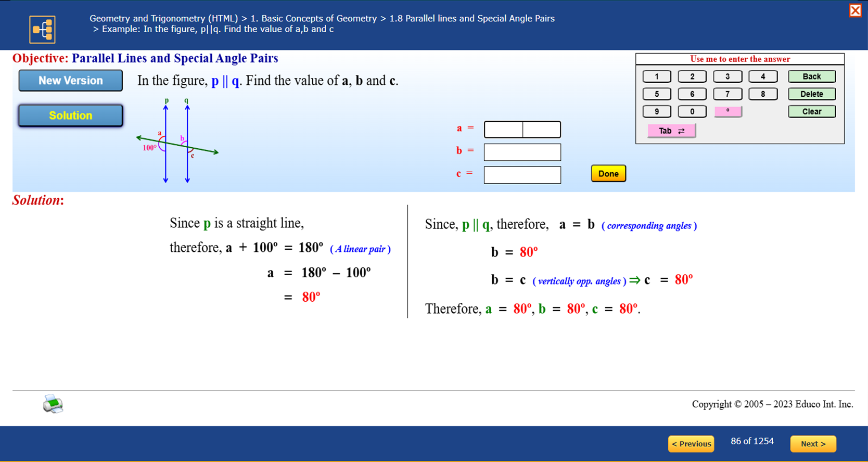Click the printer icon

(53, 404)
